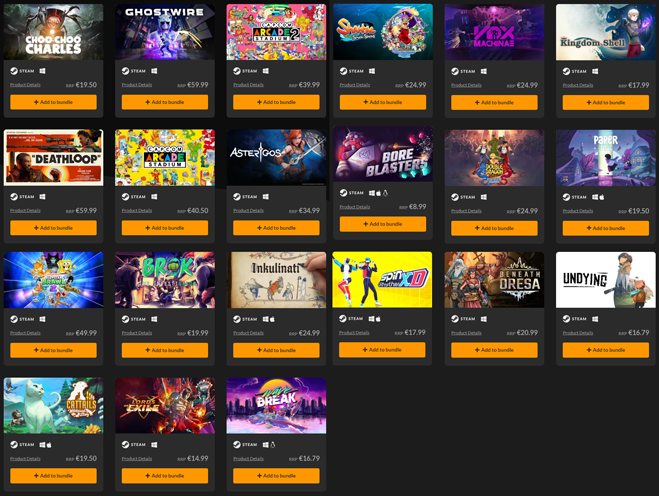Viewport: 659px width, 496px height.
Task: Click Linux icon on Bore Blasters card
Action: click(x=385, y=193)
